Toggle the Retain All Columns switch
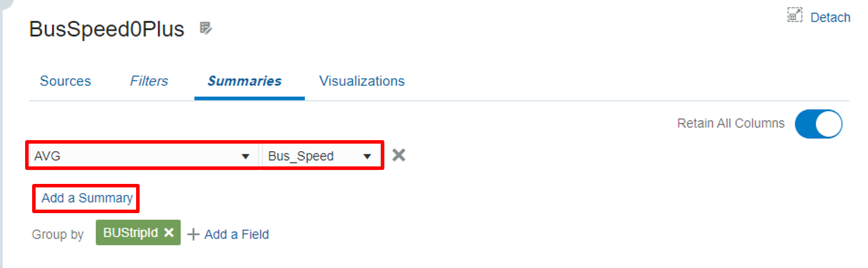The width and height of the screenshot is (868, 268). [818, 124]
